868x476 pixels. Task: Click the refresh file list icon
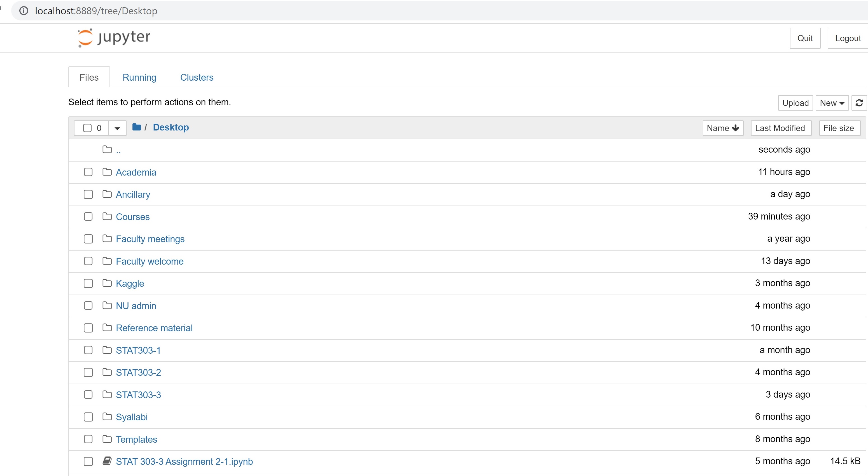(x=859, y=103)
